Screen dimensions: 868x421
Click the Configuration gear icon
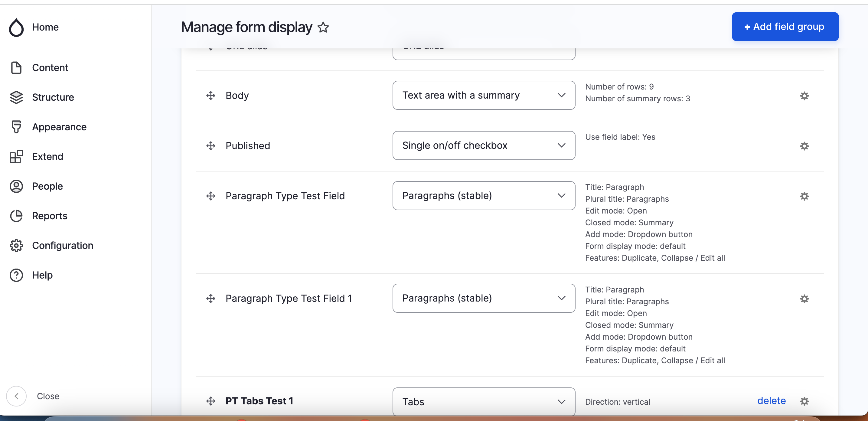click(16, 245)
